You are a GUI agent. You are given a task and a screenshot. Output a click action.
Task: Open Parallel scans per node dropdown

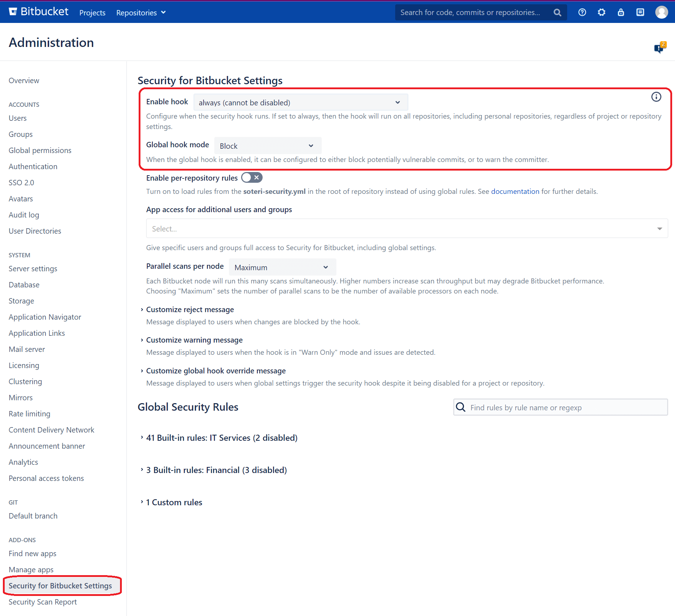(282, 267)
